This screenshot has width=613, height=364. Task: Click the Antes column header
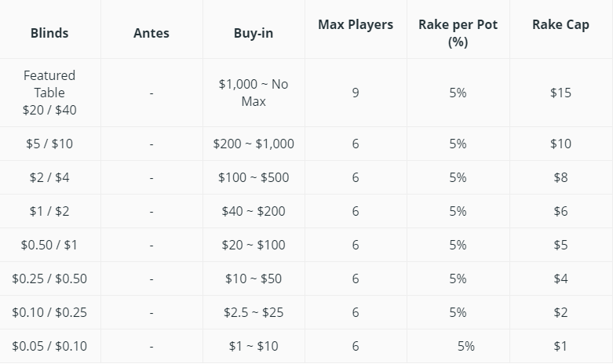[x=151, y=33]
